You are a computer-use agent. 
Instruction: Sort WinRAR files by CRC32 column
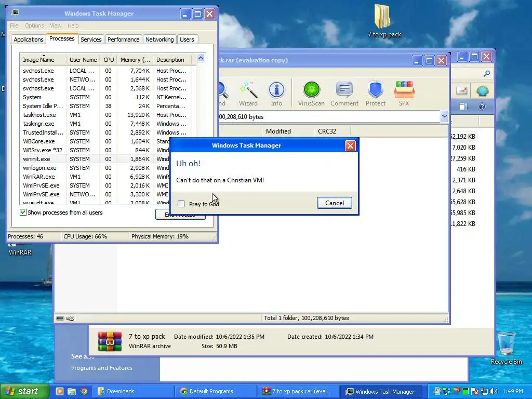tap(332, 131)
